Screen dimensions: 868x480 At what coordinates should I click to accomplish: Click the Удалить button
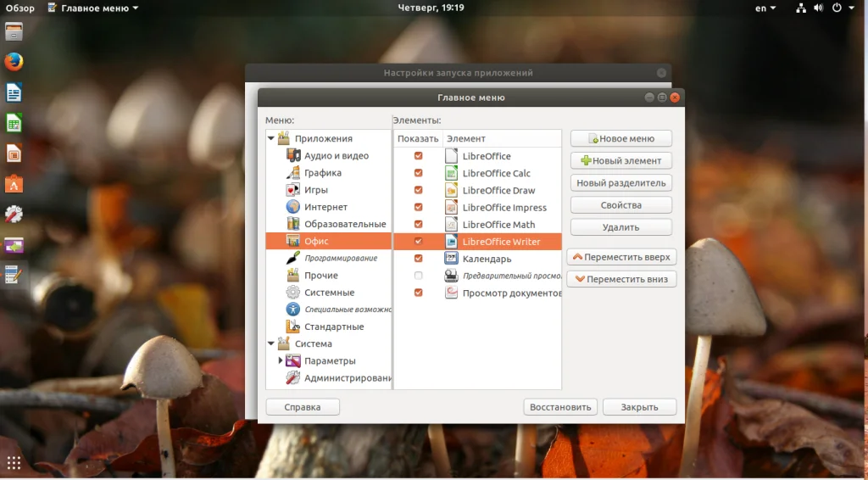click(621, 227)
